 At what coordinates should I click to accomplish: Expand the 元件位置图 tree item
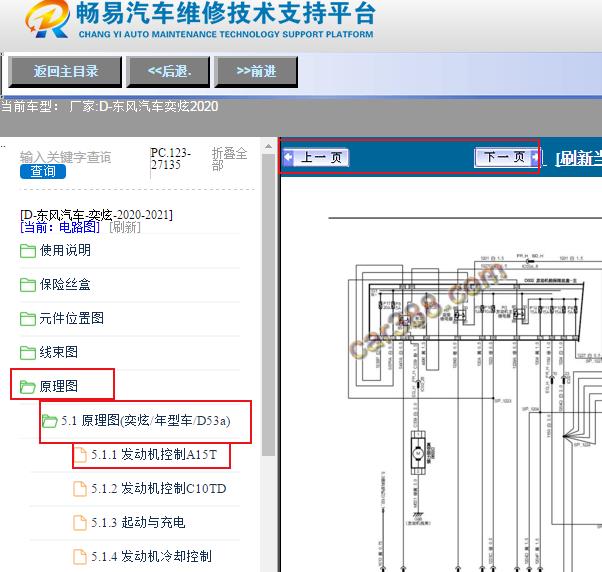(71, 318)
